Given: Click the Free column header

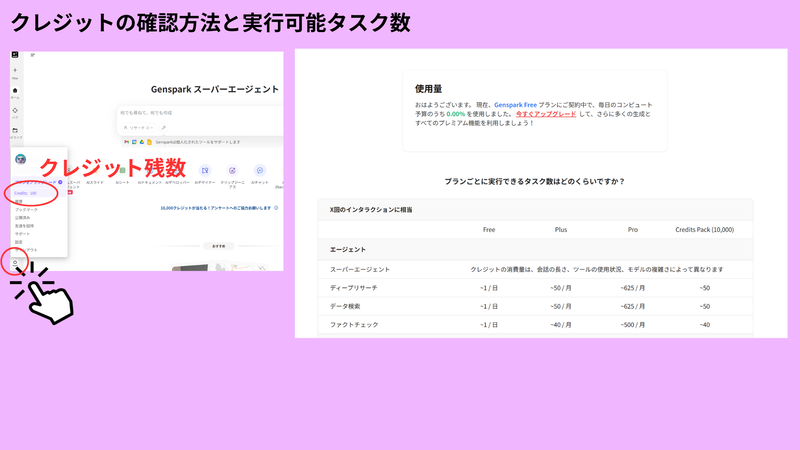Looking at the screenshot, I should coord(489,230).
